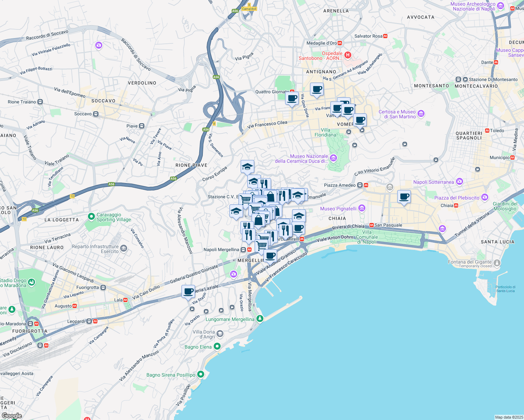Select Soccavo railway station icon

[96, 114]
